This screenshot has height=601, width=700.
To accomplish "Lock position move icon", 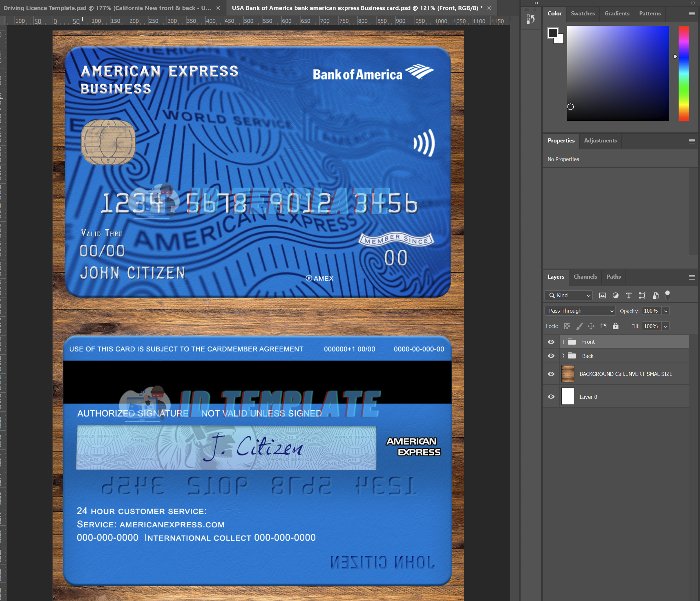I will click(591, 326).
